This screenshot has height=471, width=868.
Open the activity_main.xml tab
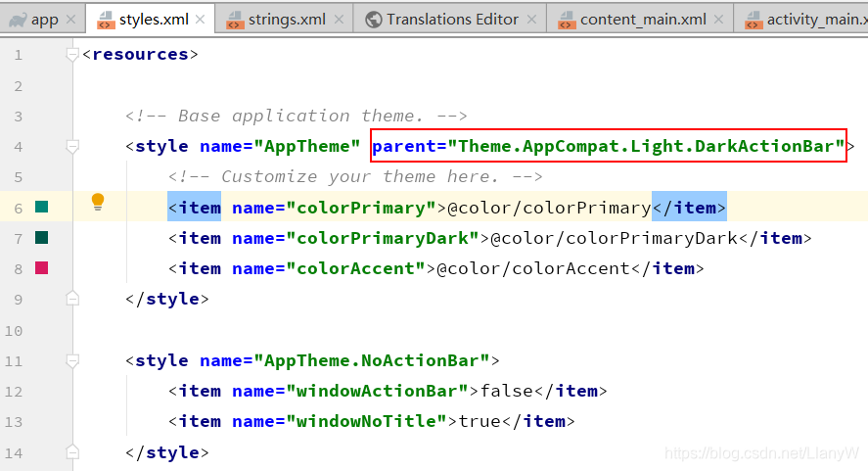point(801,20)
